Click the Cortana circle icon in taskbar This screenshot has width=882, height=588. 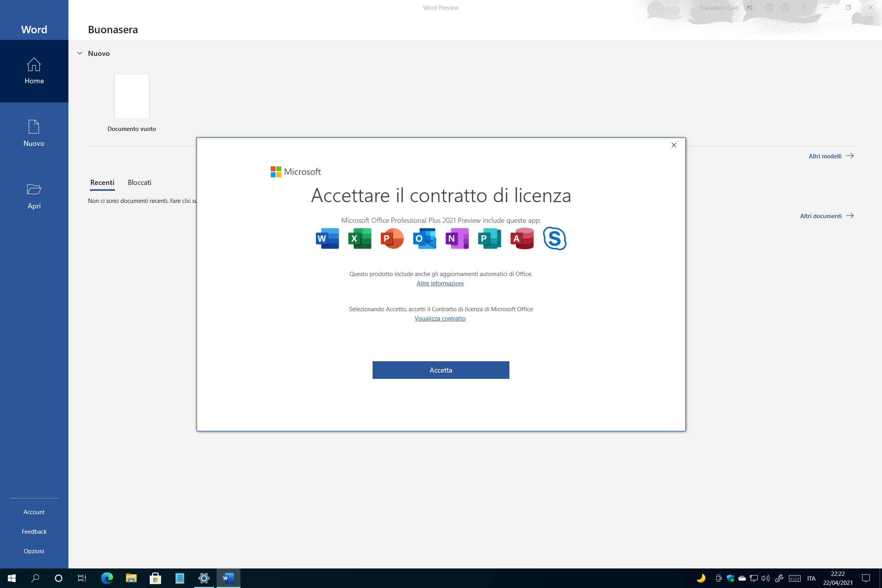click(59, 578)
